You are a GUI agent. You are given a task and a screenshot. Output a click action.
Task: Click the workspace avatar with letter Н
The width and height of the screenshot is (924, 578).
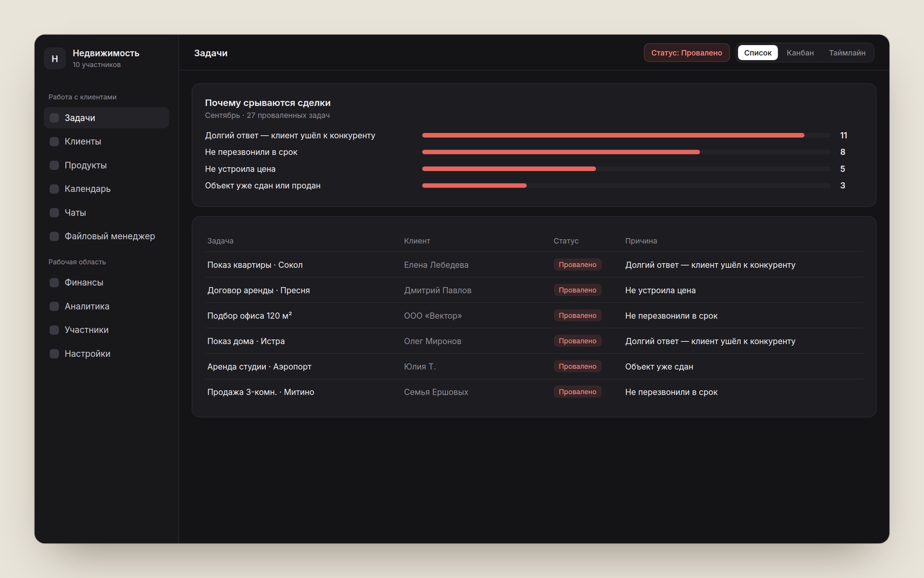click(x=55, y=59)
